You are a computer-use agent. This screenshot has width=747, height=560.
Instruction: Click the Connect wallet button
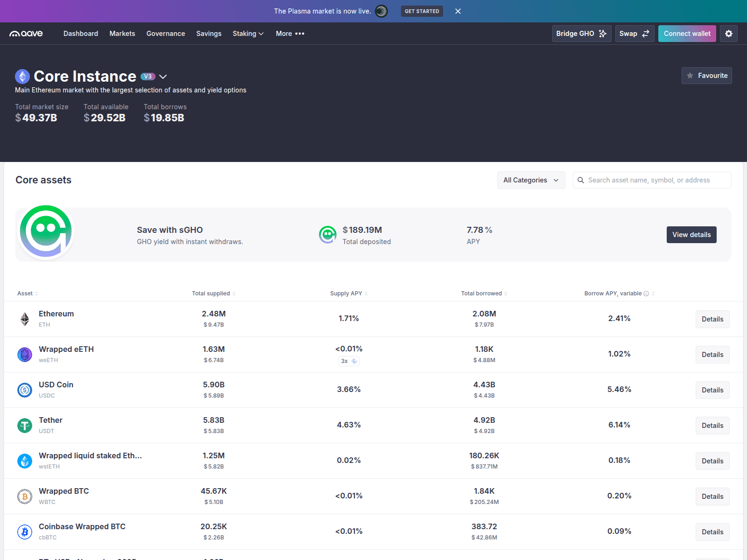(x=687, y=34)
